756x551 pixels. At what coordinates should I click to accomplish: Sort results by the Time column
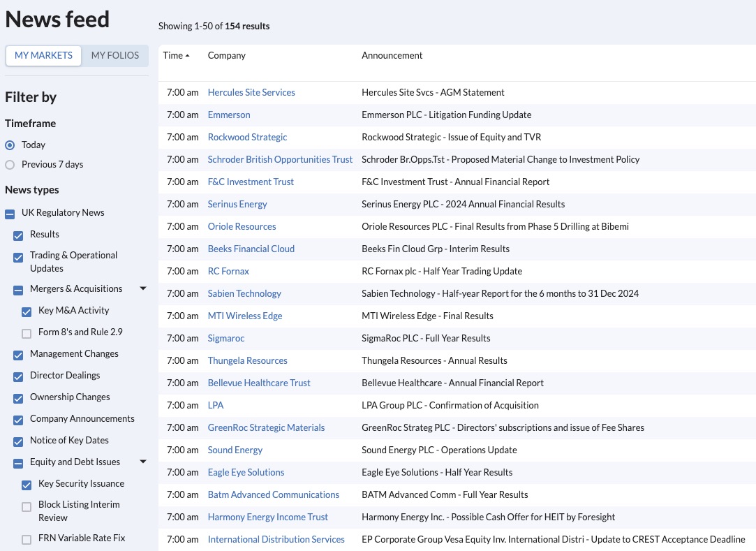click(176, 55)
